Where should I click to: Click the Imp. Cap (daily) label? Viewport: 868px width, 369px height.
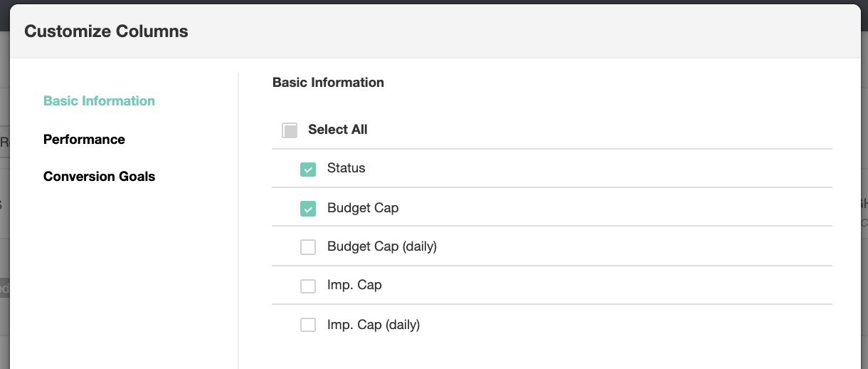(x=374, y=324)
